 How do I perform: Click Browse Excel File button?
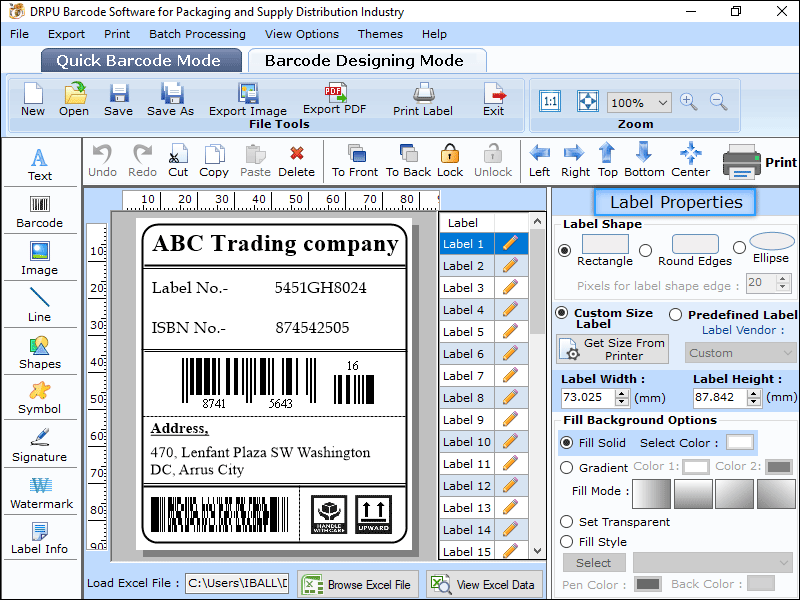(x=358, y=585)
